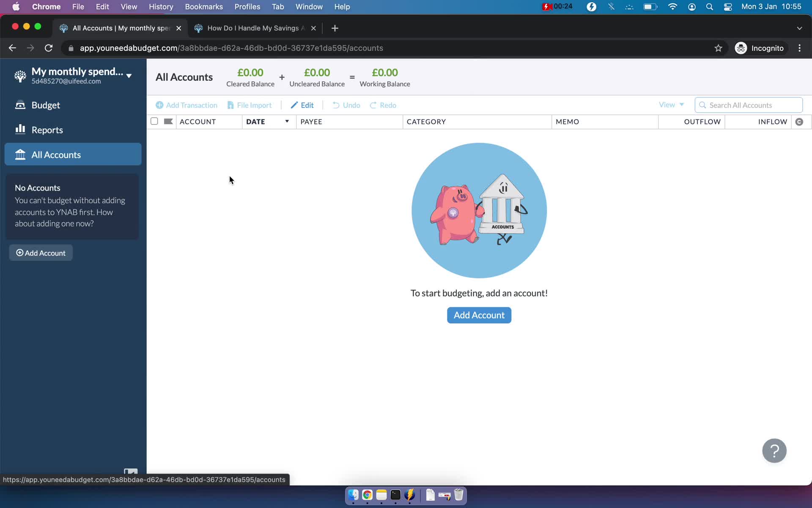Screen dimensions: 812x508
Task: Click the Search All Accounts field
Action: [x=749, y=105]
